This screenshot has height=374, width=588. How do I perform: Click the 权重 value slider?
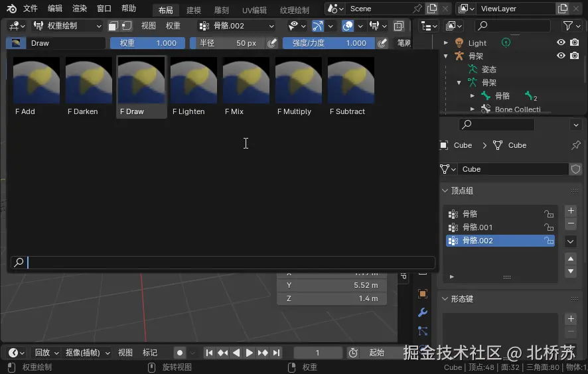(x=148, y=43)
